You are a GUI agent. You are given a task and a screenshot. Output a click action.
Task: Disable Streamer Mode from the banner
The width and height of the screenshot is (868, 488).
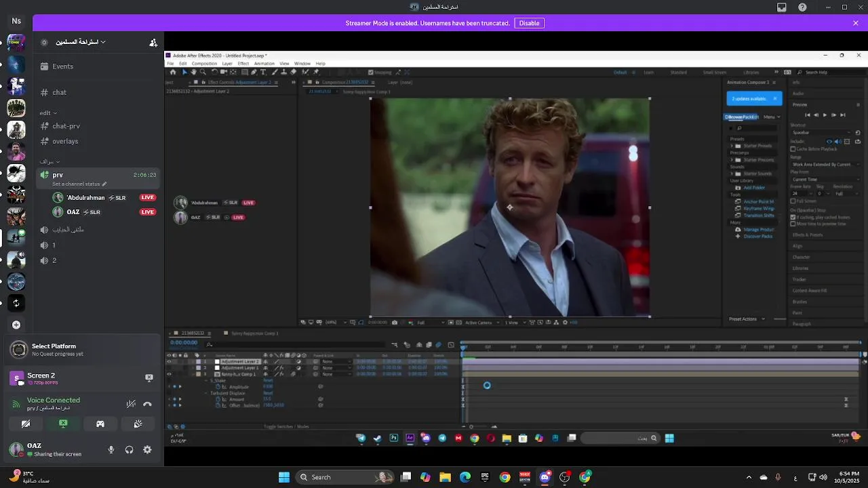[x=529, y=23]
